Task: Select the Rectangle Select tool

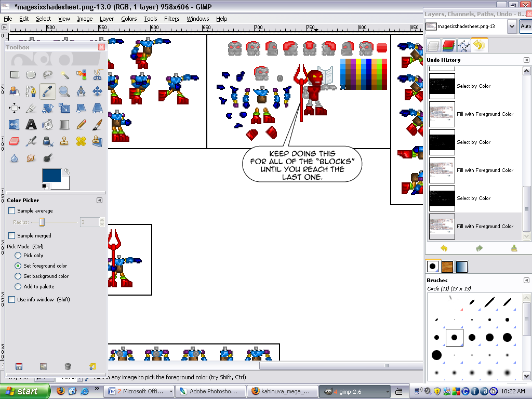Action: point(14,74)
